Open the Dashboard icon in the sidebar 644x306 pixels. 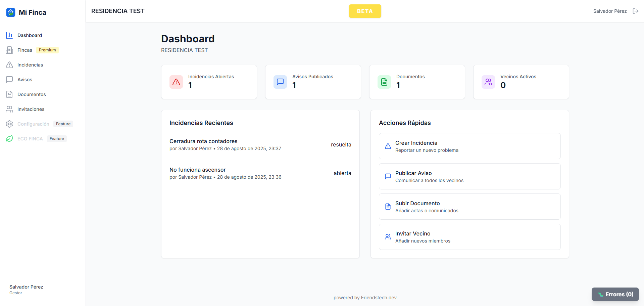point(9,35)
